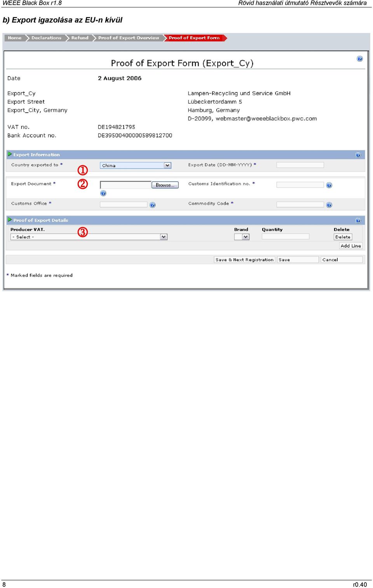Show help for Commodity Code field
This screenshot has width=373, height=588.
(329, 205)
